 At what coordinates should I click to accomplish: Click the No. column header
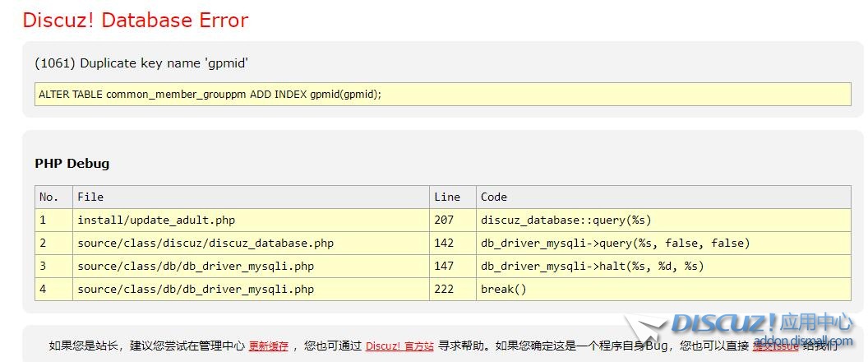[49, 197]
